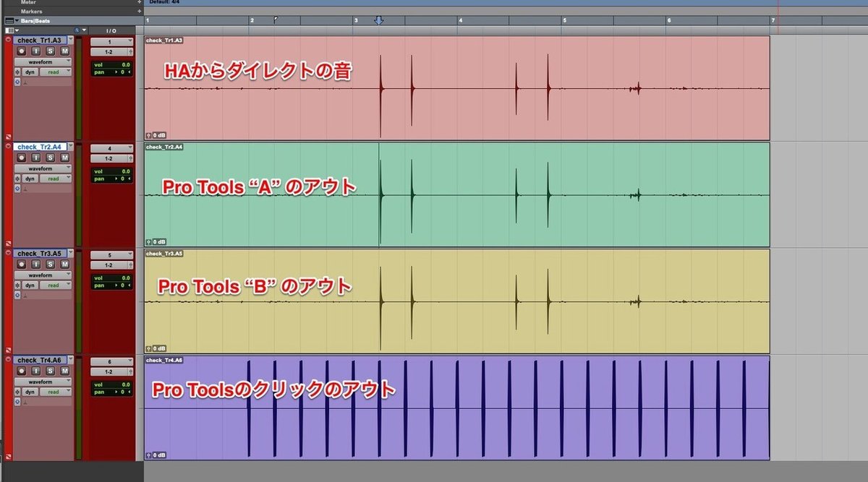
Task: Add a meter change with Meter plus
Action: click(x=139, y=2)
